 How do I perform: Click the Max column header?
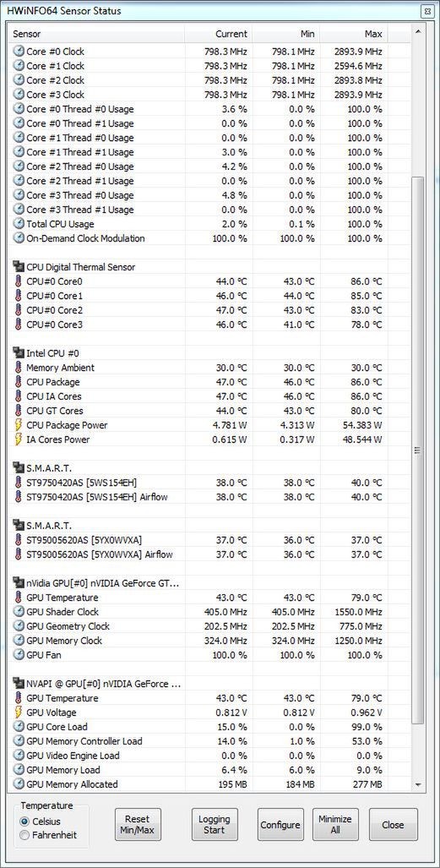(354, 35)
